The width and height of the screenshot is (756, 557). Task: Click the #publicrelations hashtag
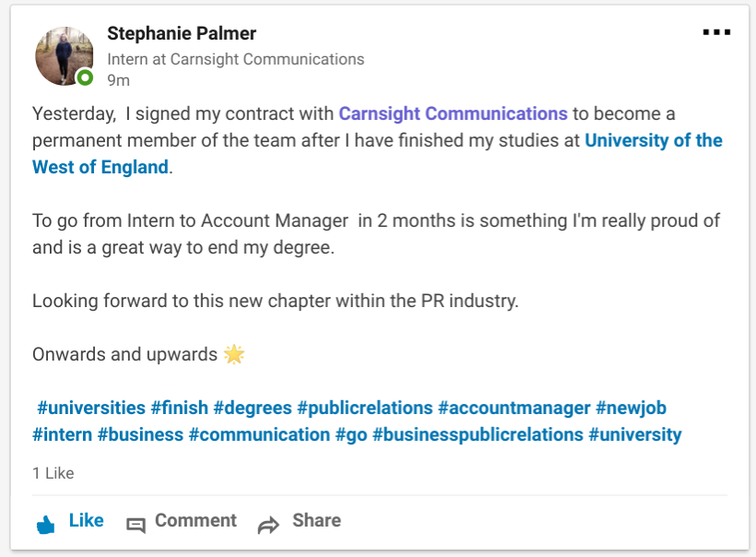click(x=365, y=408)
